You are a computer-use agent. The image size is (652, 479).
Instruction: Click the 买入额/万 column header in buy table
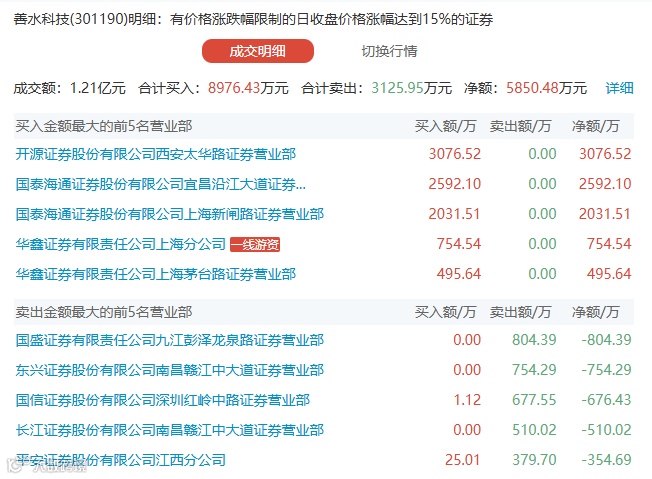pyautogui.click(x=445, y=126)
